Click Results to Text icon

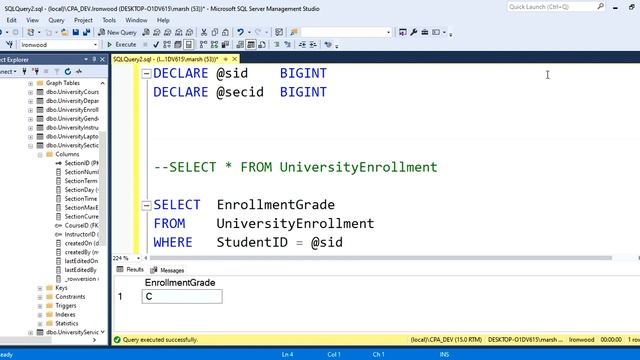point(240,44)
